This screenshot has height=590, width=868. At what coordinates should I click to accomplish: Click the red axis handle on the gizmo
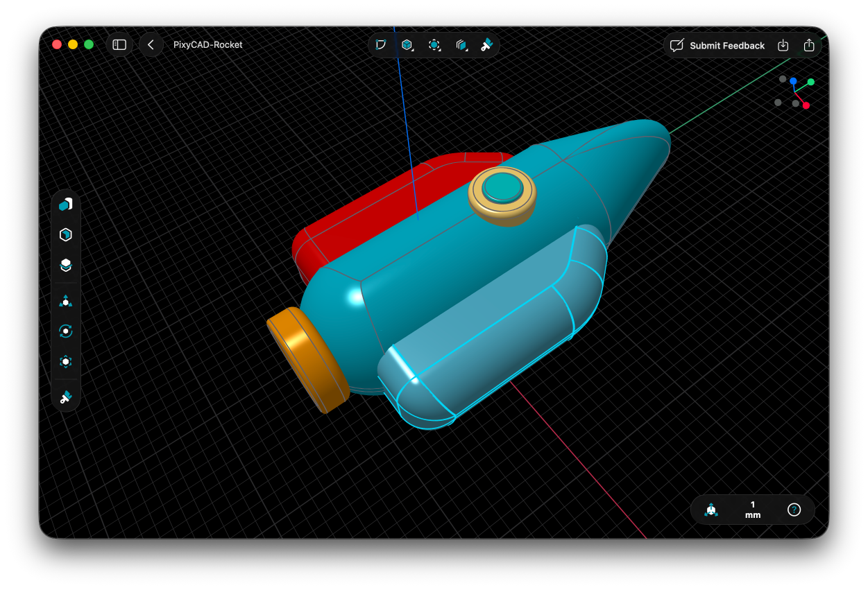click(806, 105)
